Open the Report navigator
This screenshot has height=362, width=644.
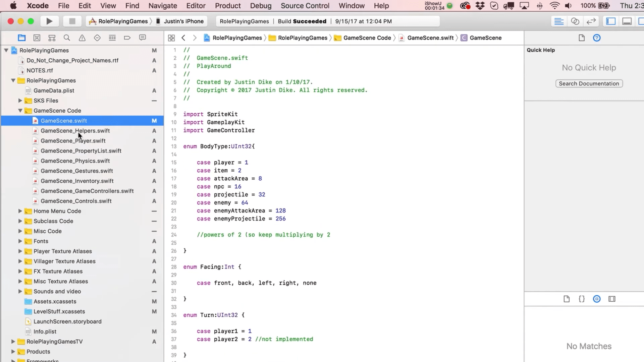coord(142,38)
